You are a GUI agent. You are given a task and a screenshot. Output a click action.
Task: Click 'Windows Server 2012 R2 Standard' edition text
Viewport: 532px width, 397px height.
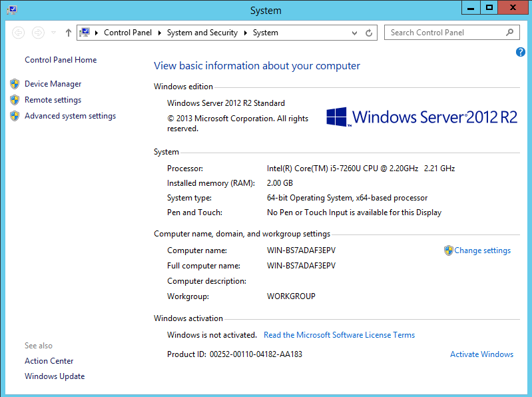[226, 103]
